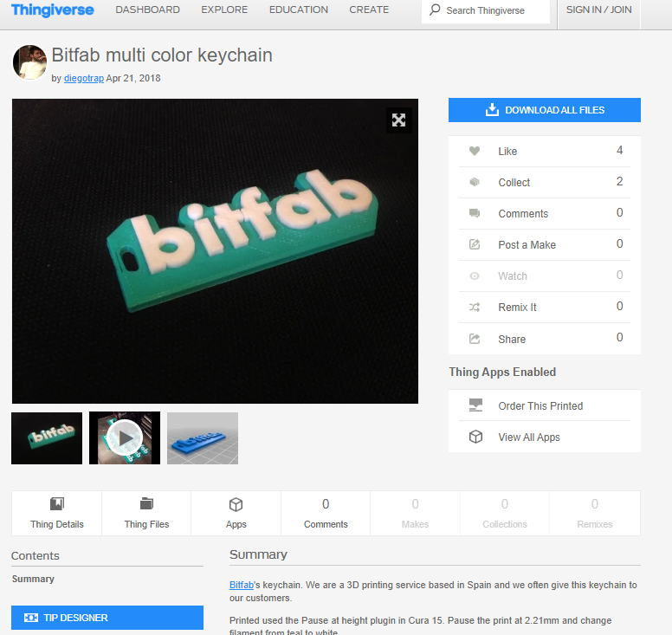Viewport: 672px width, 635px height.
Task: Open the Dashboard menu
Action: point(147,10)
